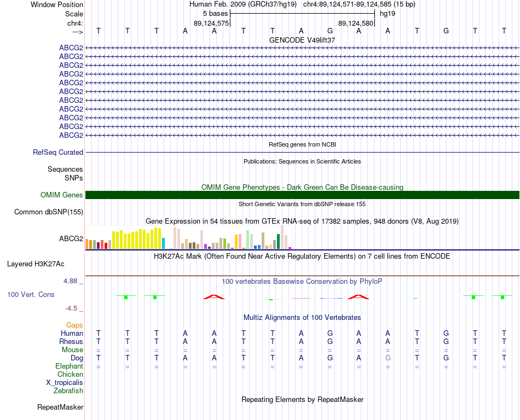Click the dark green OMIM Genes bar

point(302,195)
